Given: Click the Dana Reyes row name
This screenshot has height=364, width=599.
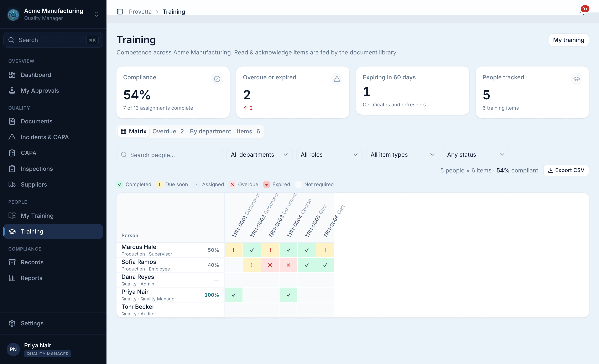Looking at the screenshot, I should pyautogui.click(x=138, y=277).
